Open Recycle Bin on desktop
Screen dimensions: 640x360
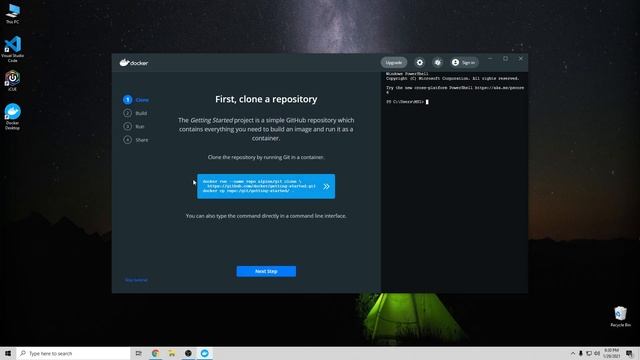pos(620,316)
